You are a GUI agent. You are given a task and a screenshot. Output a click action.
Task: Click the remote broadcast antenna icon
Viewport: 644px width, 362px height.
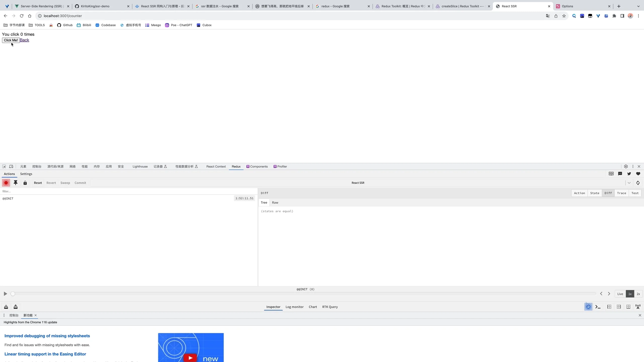638,307
